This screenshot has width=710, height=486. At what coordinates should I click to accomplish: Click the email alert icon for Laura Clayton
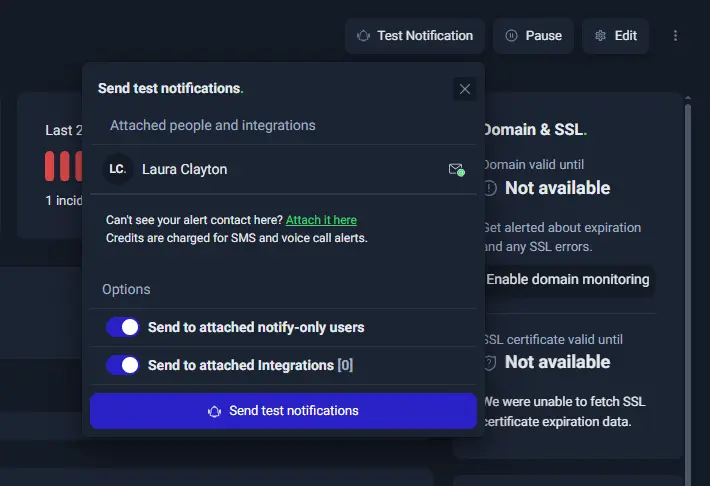click(x=456, y=169)
